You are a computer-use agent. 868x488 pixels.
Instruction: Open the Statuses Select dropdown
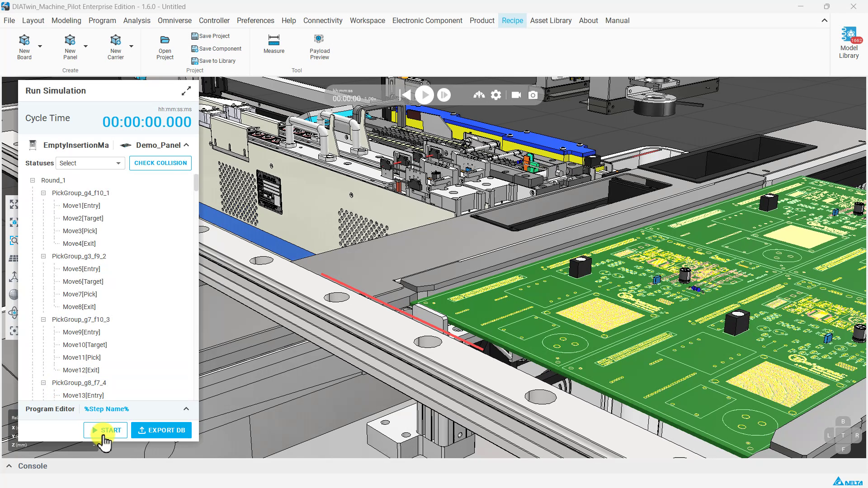[90, 163]
